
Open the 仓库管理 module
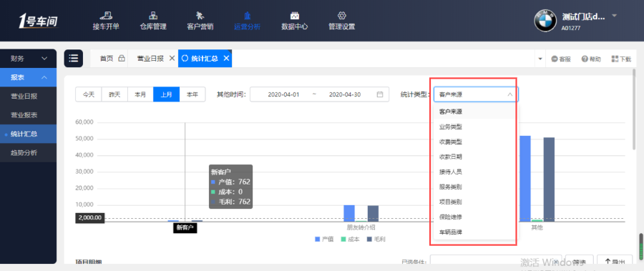(x=153, y=21)
